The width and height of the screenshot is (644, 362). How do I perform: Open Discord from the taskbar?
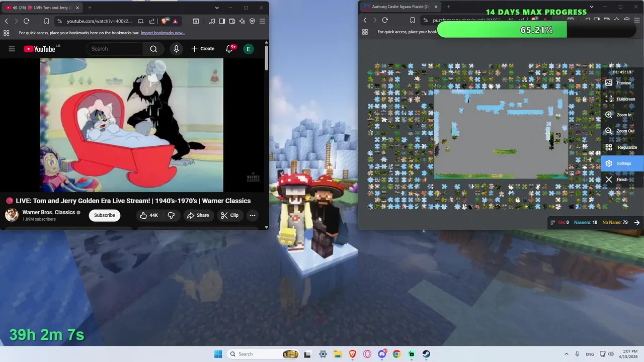click(382, 354)
